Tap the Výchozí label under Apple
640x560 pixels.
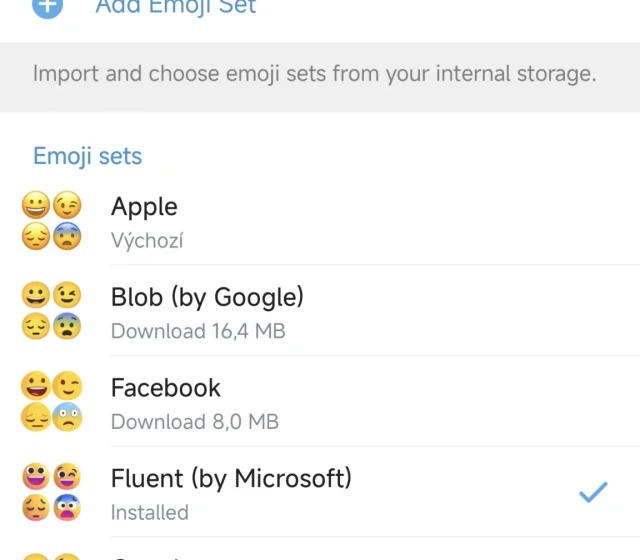point(147,241)
